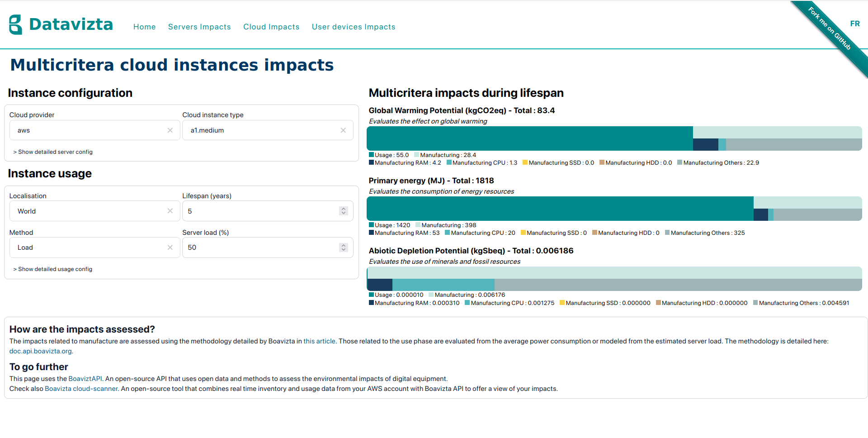The image size is (868, 438).
Task: Expand Show detailed server config
Action: pos(53,152)
